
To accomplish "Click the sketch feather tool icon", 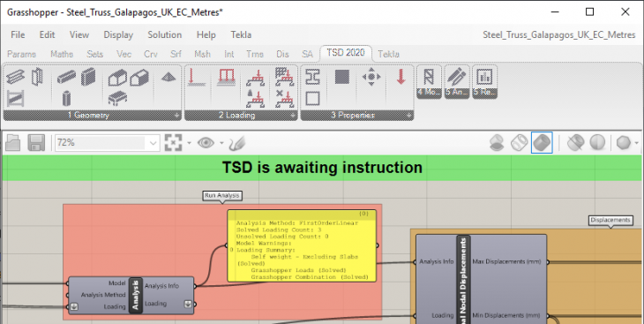I will tap(238, 143).
